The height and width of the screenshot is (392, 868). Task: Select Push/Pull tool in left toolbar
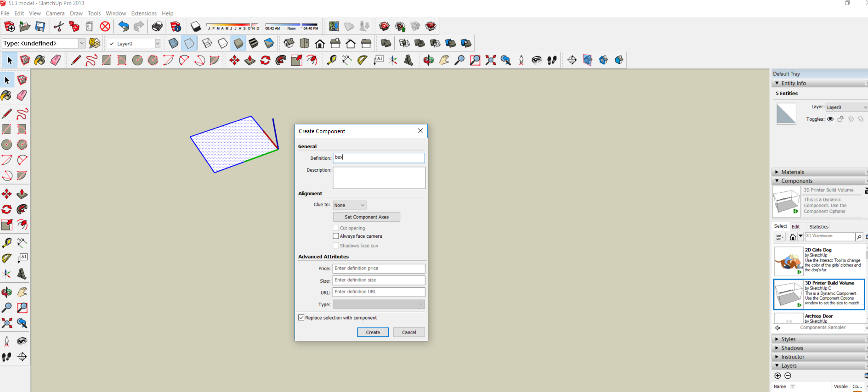(22, 194)
